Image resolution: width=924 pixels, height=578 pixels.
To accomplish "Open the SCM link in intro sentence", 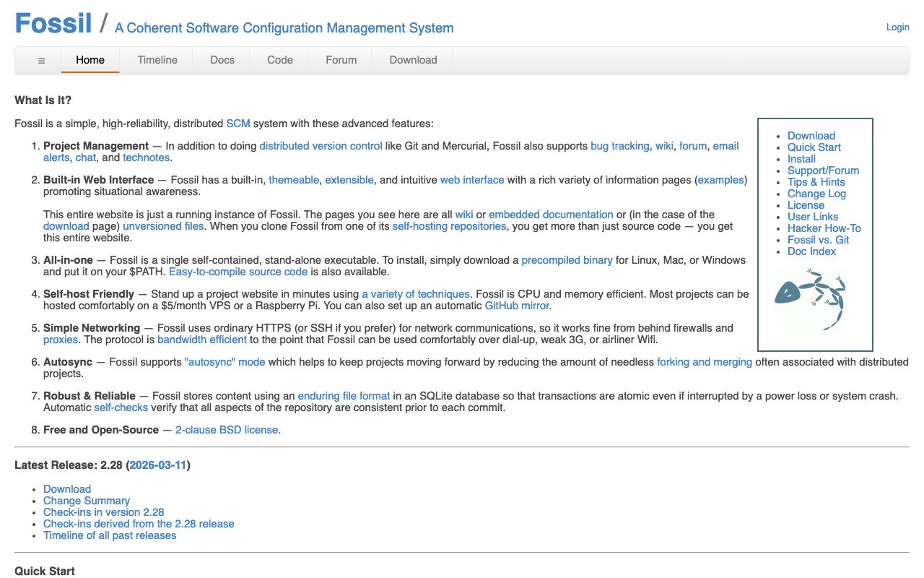I will pos(238,124).
